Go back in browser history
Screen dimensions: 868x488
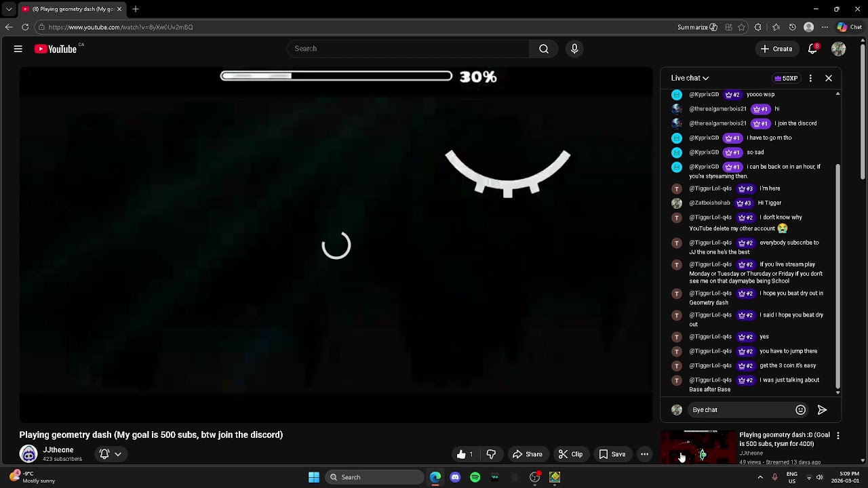[9, 27]
